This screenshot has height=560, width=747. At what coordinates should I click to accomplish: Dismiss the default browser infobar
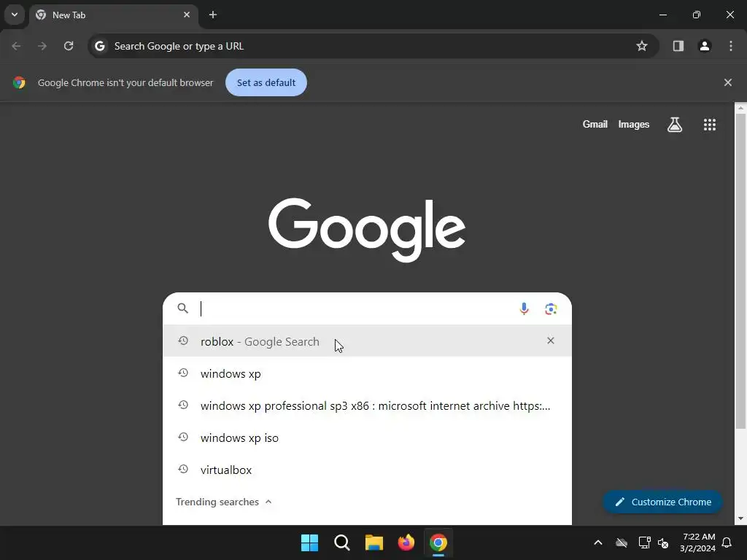pyautogui.click(x=727, y=82)
